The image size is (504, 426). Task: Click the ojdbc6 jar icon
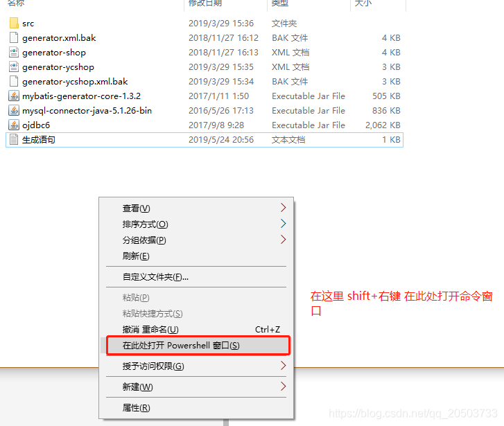tap(14, 125)
